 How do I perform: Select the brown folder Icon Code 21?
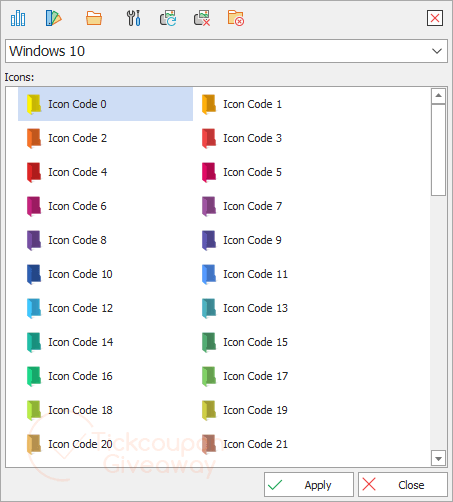pos(280,444)
